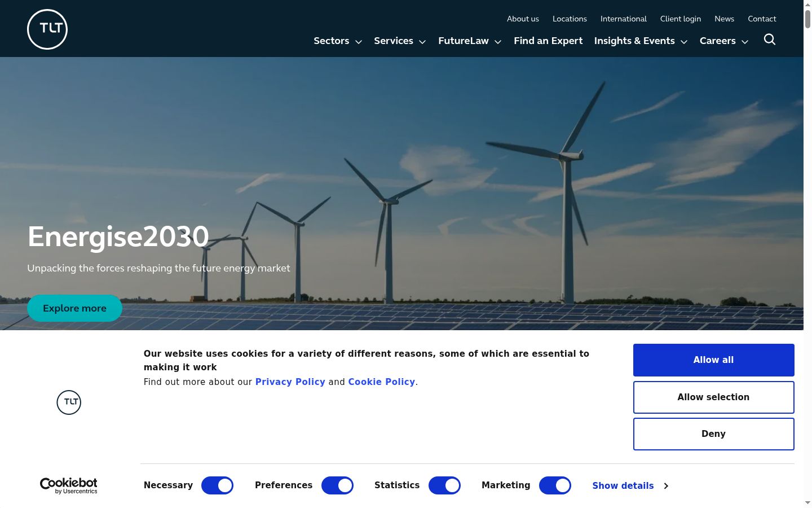The image size is (812, 508).
Task: Expand Insights & Events chevron
Action: 684,42
